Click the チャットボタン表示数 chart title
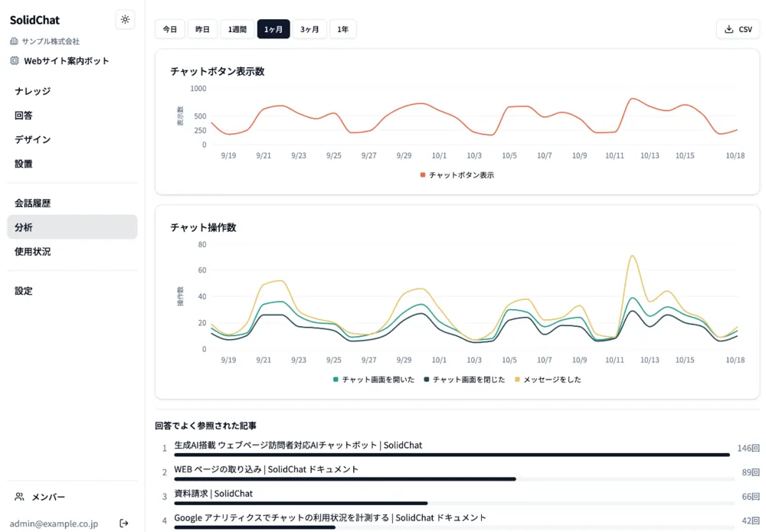This screenshot has height=532, width=766. pyautogui.click(x=218, y=71)
